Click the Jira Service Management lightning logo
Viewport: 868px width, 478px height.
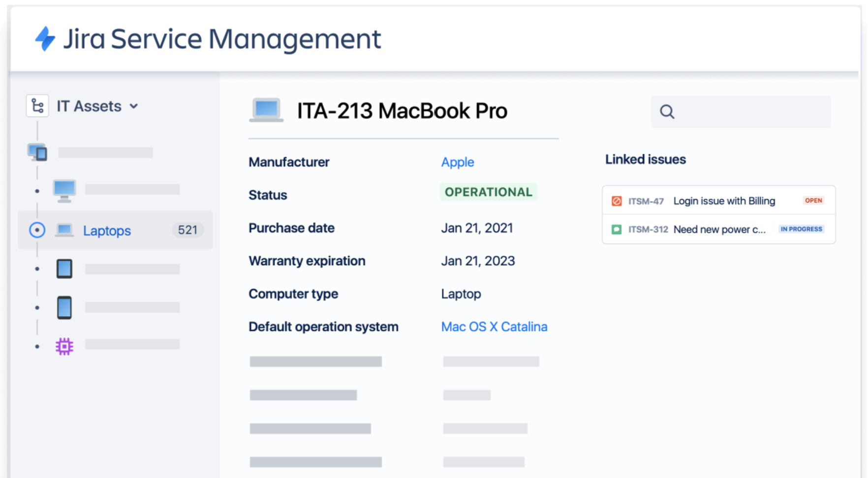(45, 38)
